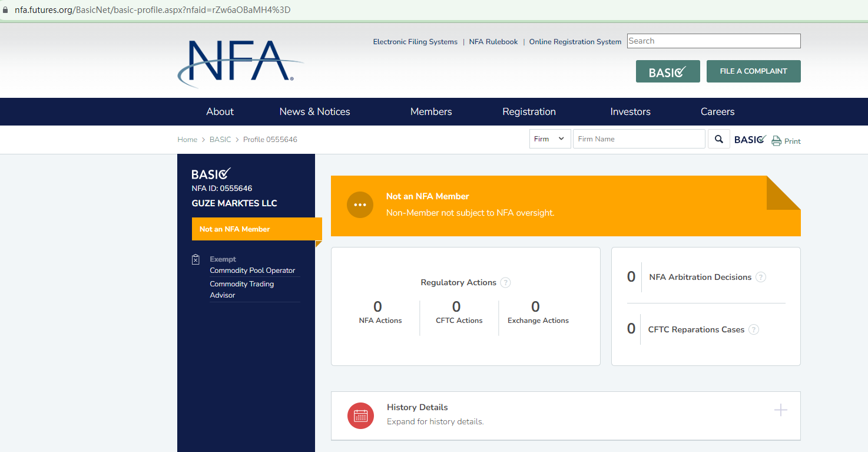
Task: Open the Firm search type dropdown
Action: 549,139
